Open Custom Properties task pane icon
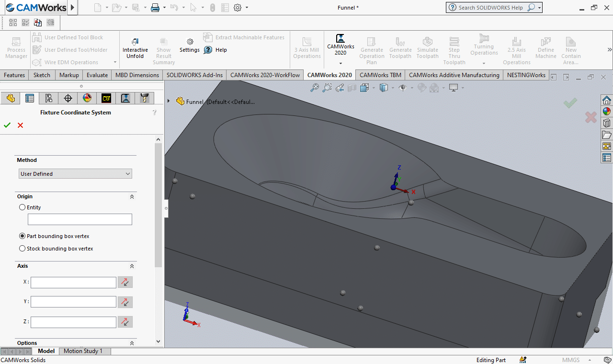The height and width of the screenshot is (364, 613). [x=607, y=158]
